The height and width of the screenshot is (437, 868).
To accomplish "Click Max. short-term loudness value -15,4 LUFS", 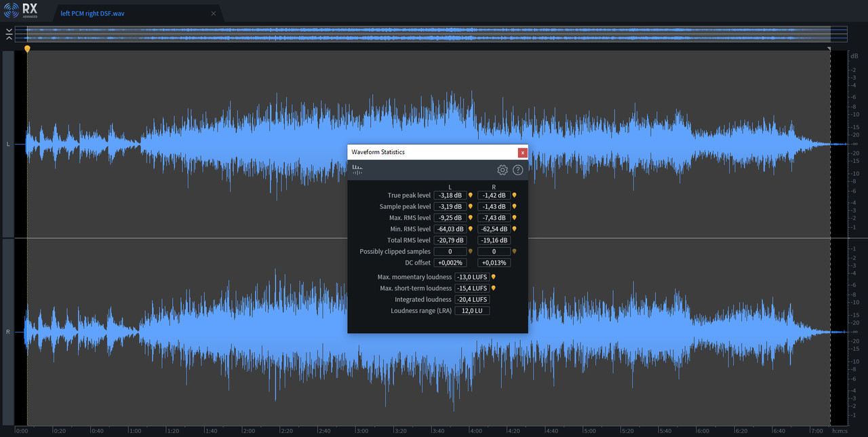I will pyautogui.click(x=472, y=288).
